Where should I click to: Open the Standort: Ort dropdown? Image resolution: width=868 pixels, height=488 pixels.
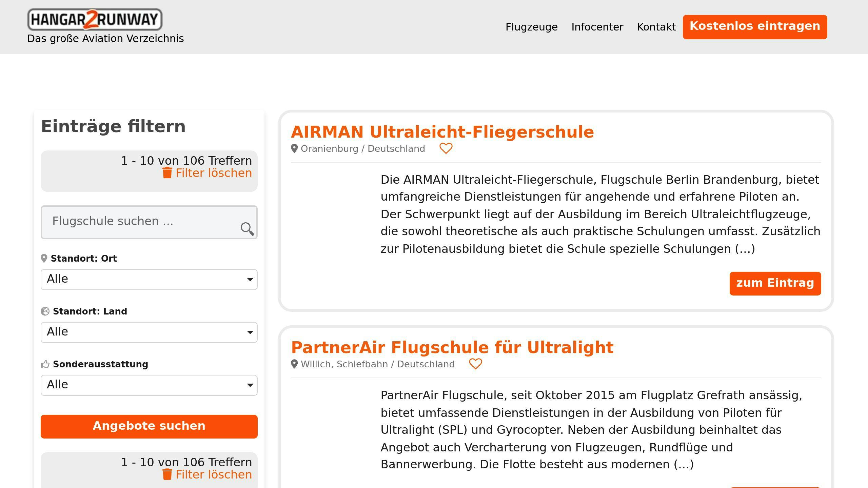(149, 280)
